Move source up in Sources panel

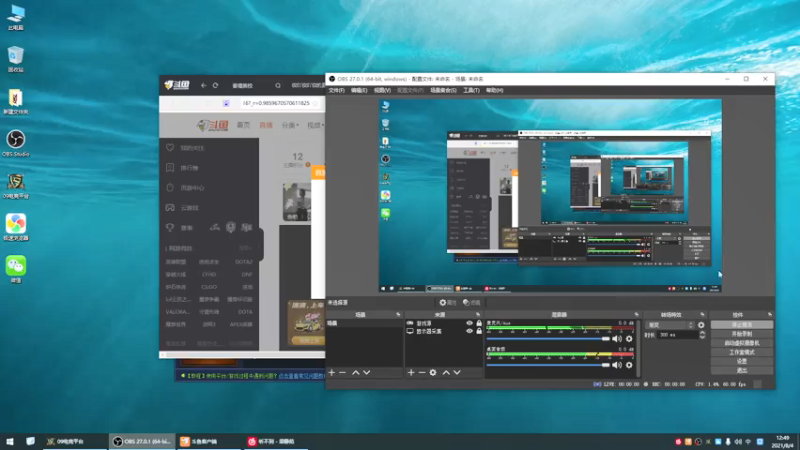[446, 372]
